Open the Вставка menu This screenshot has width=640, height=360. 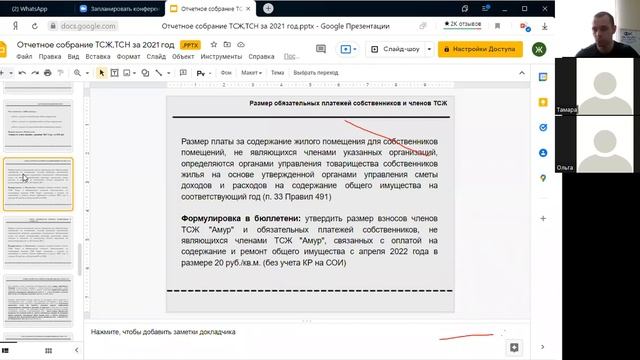[x=98, y=57]
